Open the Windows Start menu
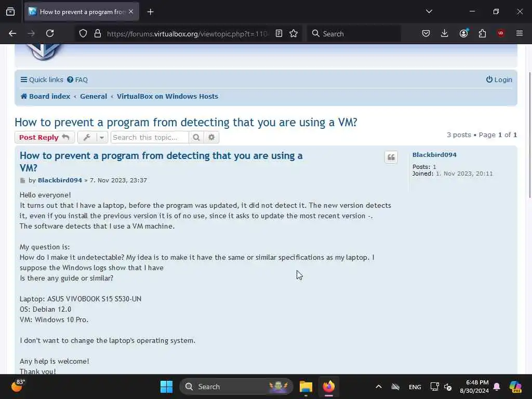This screenshot has height=399, width=532. click(166, 387)
